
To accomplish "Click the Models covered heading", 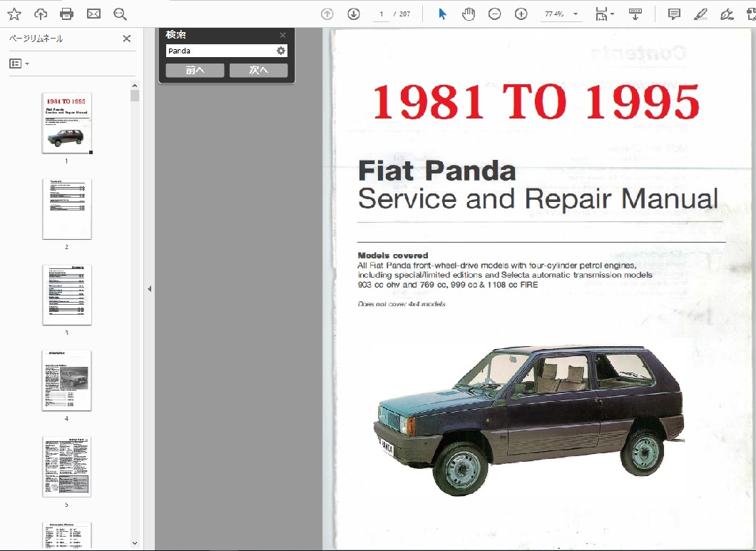I will 393,256.
